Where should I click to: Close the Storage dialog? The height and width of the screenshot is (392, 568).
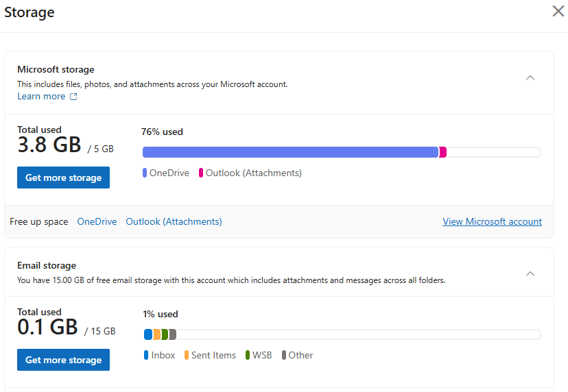pyautogui.click(x=558, y=11)
